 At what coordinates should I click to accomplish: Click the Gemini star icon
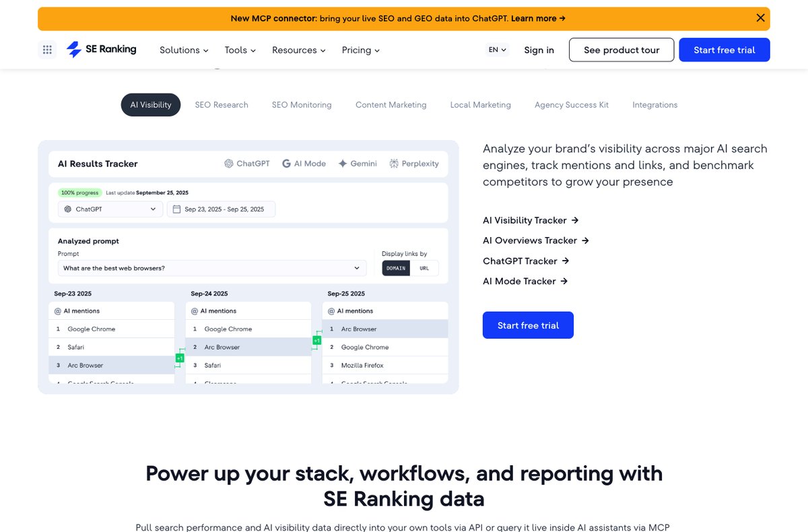(x=343, y=164)
